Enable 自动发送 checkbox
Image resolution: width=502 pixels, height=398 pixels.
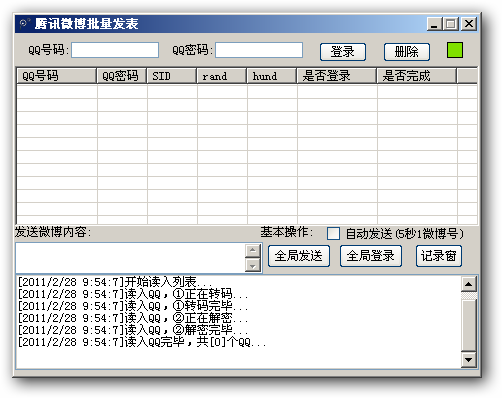[333, 233]
